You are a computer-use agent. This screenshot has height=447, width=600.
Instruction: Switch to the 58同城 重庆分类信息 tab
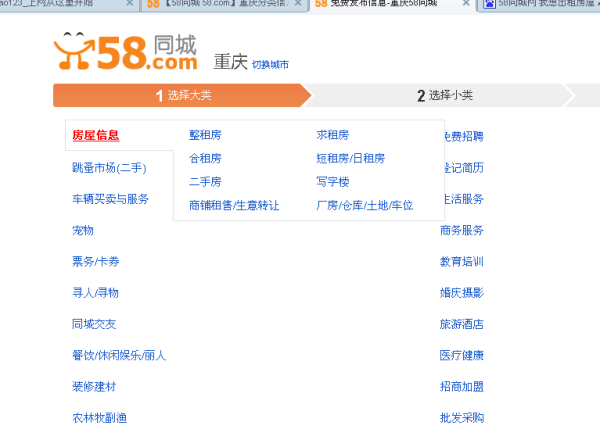225,5
